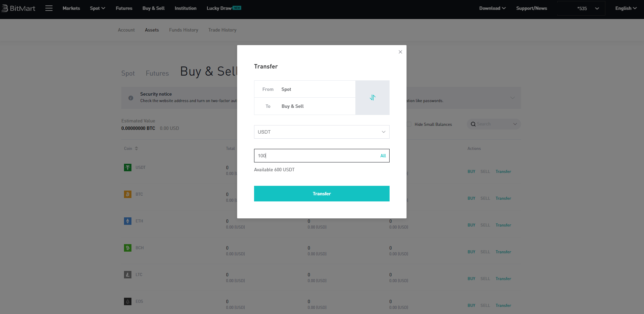Image resolution: width=644 pixels, height=314 pixels.
Task: Select the Spot assets tab
Action: click(x=128, y=73)
